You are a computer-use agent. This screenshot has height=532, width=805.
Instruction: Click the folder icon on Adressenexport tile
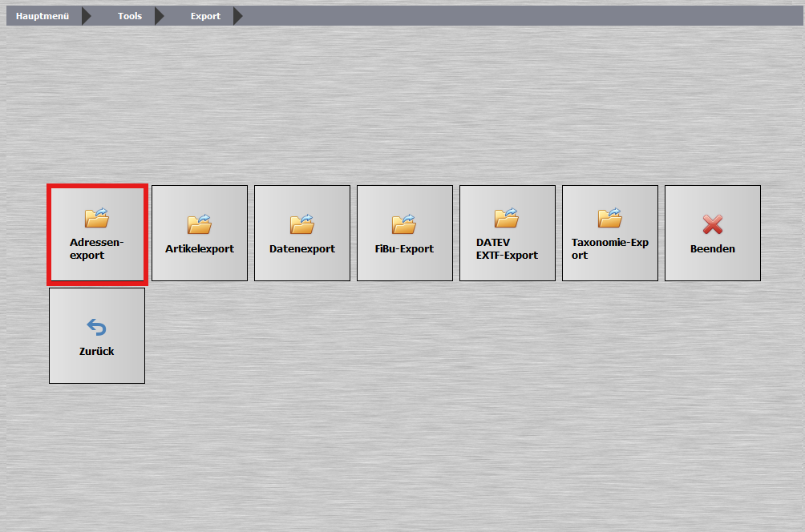pyautogui.click(x=96, y=218)
